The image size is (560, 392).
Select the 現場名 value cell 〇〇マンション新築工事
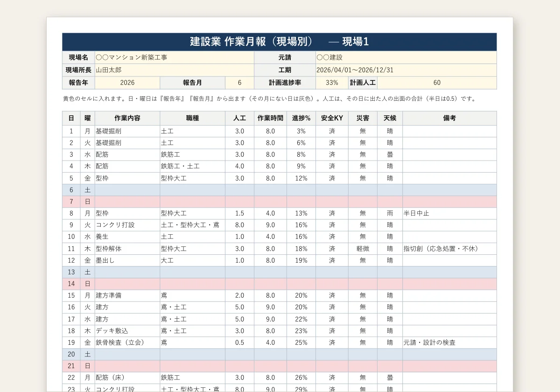tap(175, 57)
